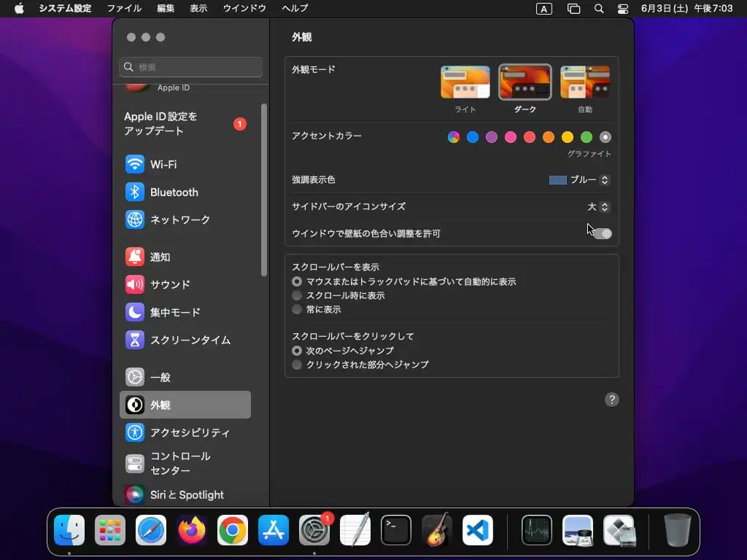
Task: Choose graphite accent color
Action: [605, 137]
